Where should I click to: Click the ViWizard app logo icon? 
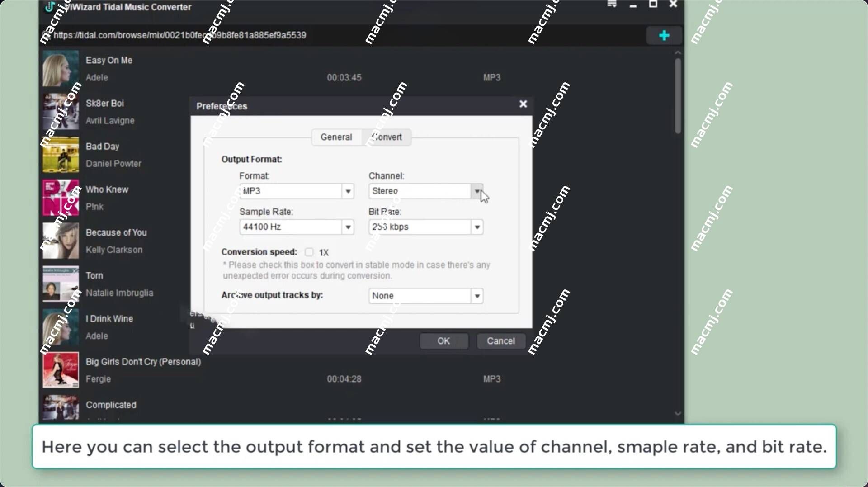coord(50,7)
